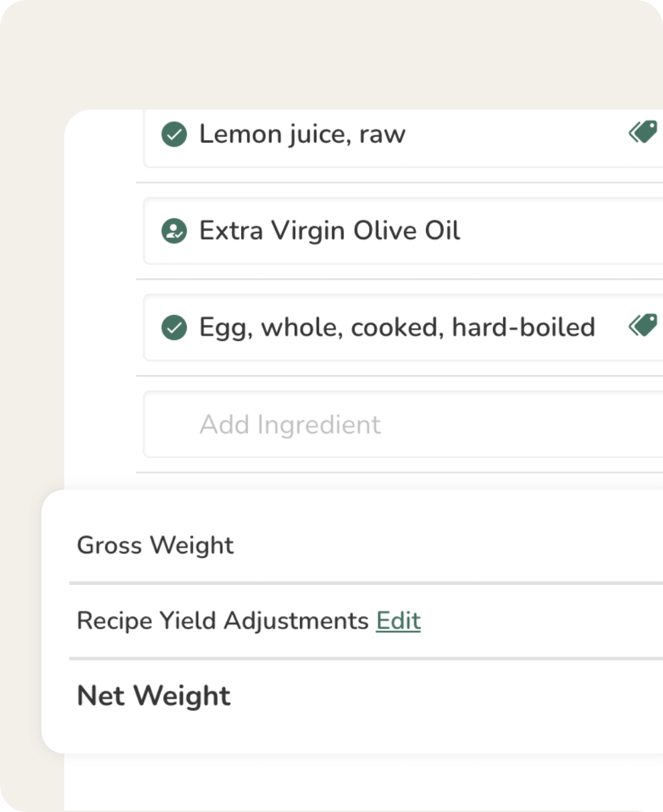Select the "Egg, whole, cooked, hard-boiled" name
The height and width of the screenshot is (812, 663).
tap(397, 328)
